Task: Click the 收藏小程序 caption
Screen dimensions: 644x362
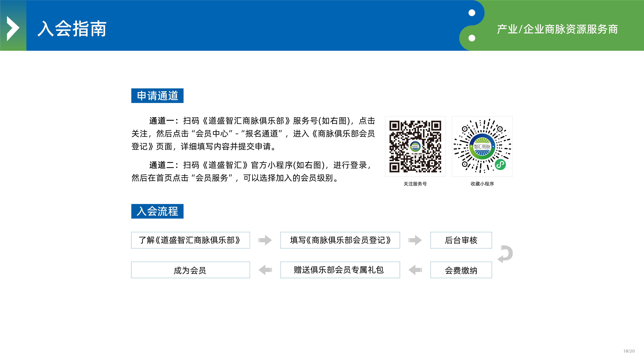Action: 482,184
